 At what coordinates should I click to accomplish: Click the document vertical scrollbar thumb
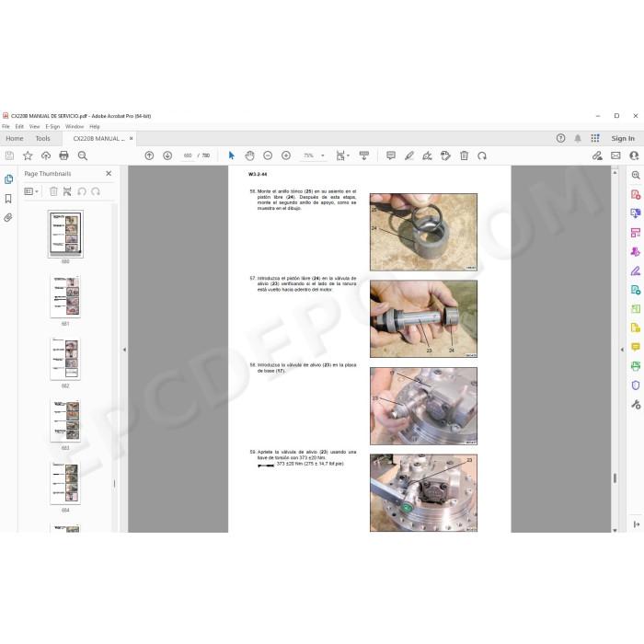point(615,477)
